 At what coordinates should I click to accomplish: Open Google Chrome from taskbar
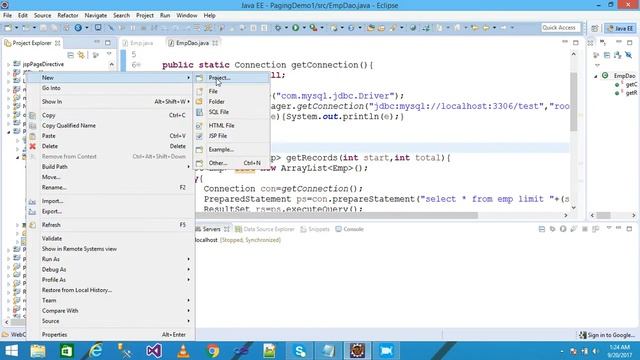pyautogui.click(x=213, y=351)
